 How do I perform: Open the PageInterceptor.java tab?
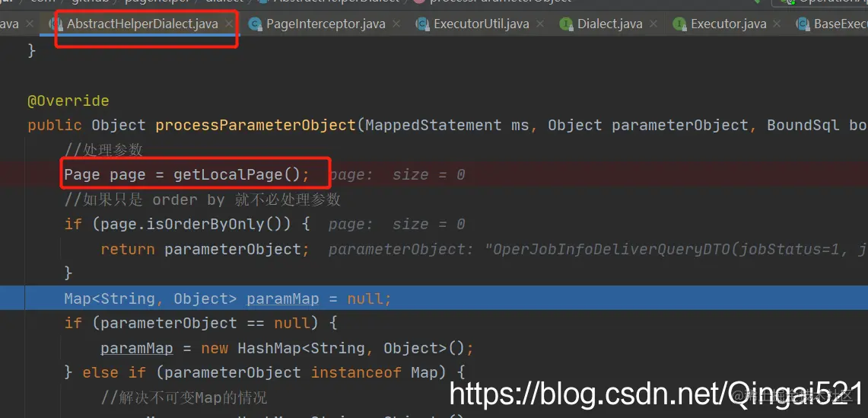click(326, 24)
